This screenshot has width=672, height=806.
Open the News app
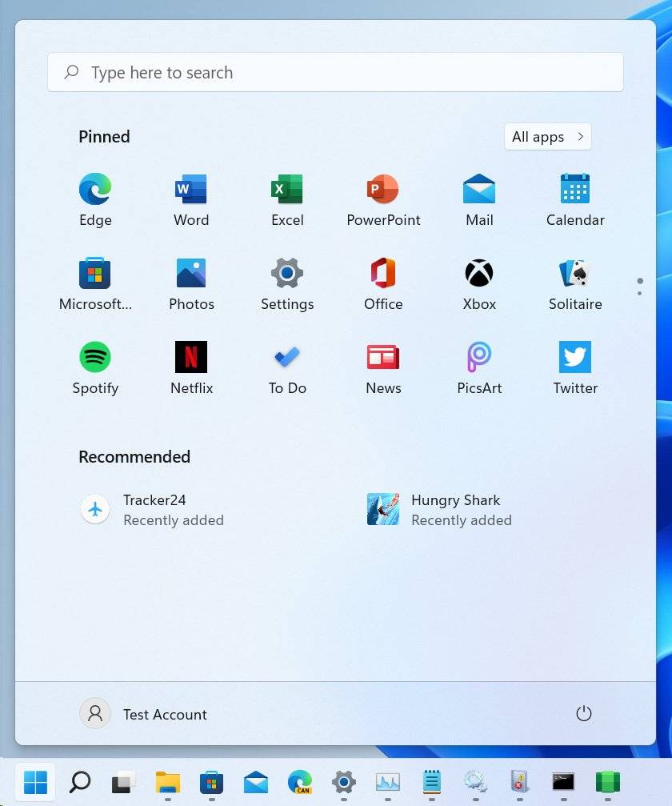pyautogui.click(x=383, y=368)
